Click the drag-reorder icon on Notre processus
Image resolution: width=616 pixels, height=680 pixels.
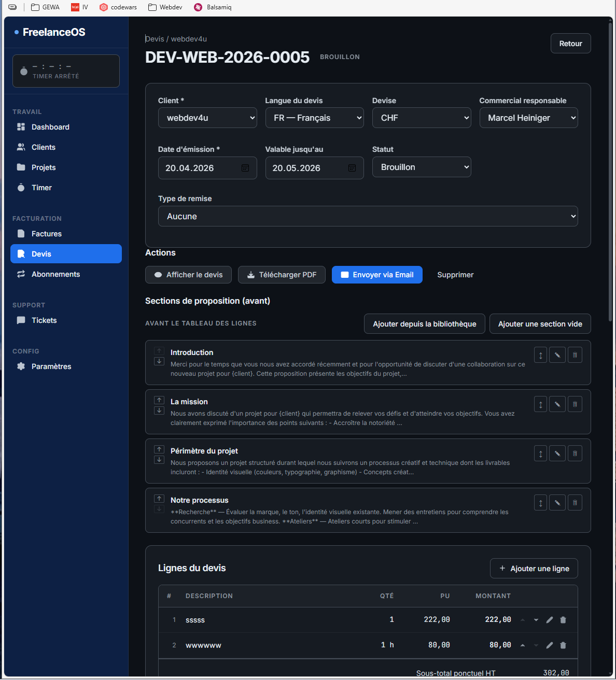coord(540,503)
